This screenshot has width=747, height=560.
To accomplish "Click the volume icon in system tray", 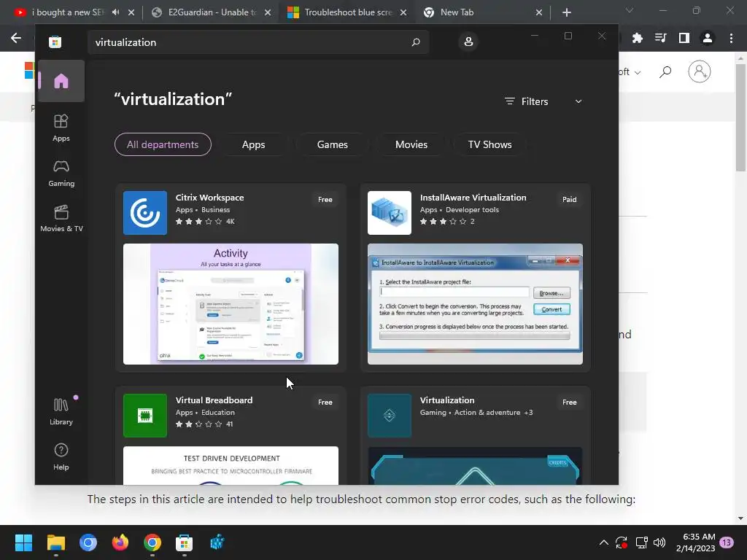I will [659, 542].
